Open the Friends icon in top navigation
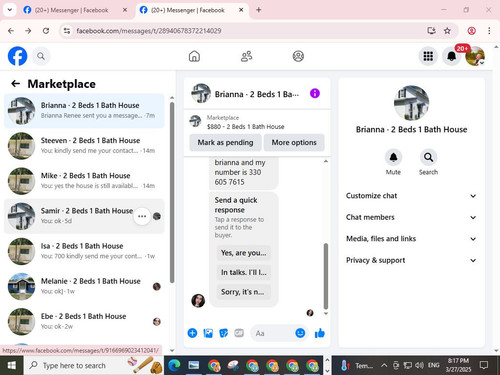The image size is (500, 375). pos(247,56)
